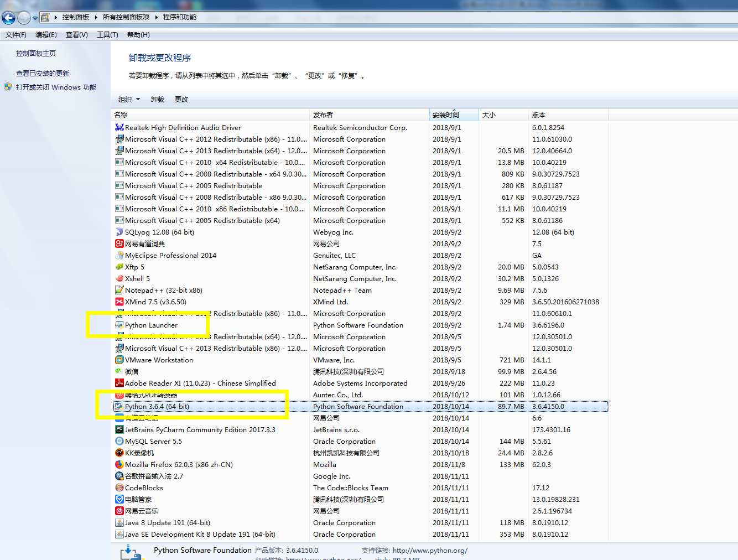Sort list by 安装时间 column header
Screen dimensions: 738x560
[x=454, y=115]
